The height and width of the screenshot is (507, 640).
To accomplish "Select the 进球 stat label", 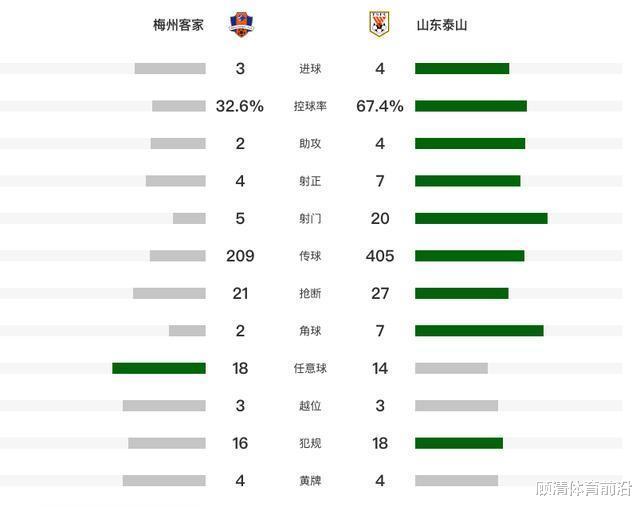I will click(x=310, y=69).
